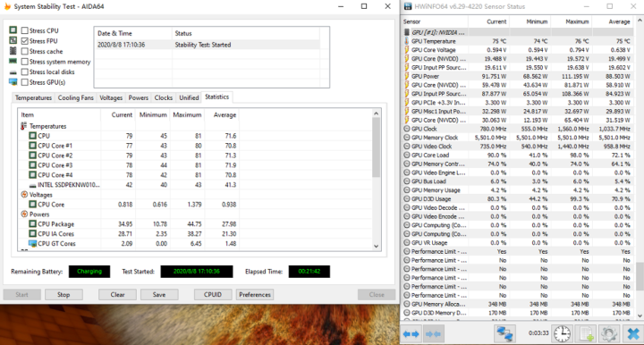Click the Save button
Viewport: 644px width, 345px height.
pos(159,295)
